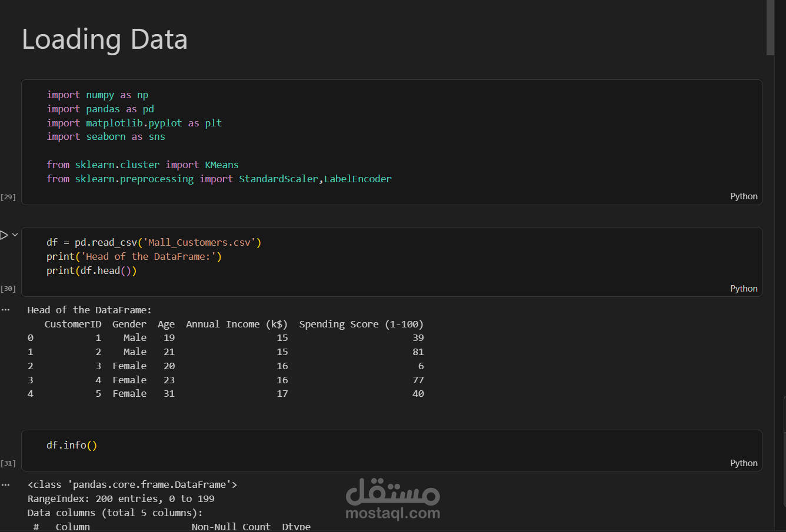Click the DataFrame head table output

click(226, 359)
